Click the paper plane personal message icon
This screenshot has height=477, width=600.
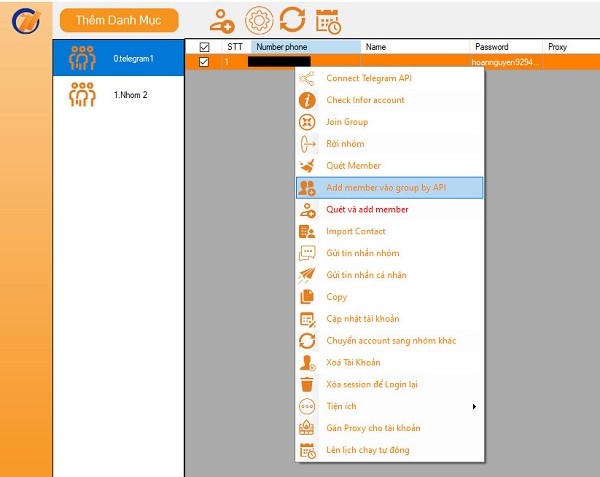[x=307, y=275]
